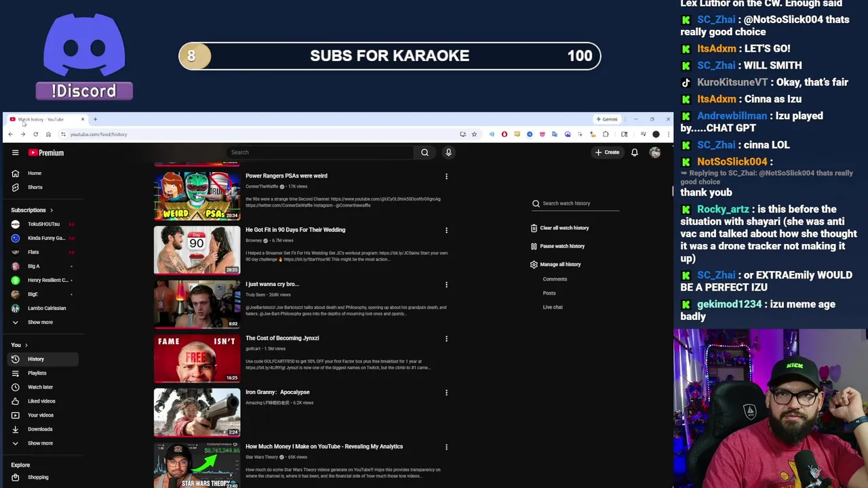The height and width of the screenshot is (488, 868).
Task: Open Live chat history link
Action: [x=553, y=307]
